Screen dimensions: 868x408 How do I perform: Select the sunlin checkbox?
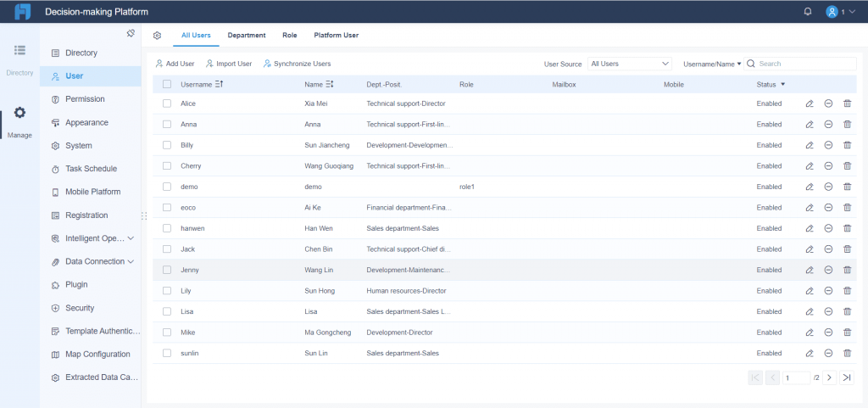[167, 353]
